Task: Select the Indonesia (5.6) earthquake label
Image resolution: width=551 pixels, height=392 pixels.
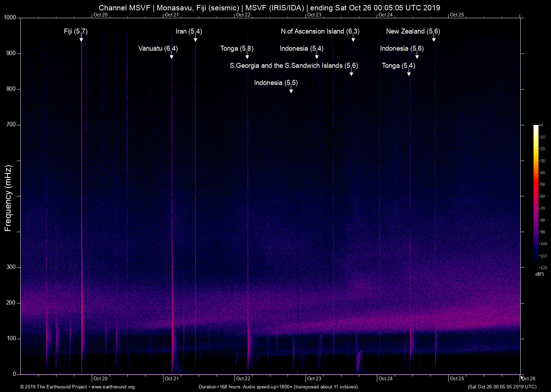Action: (402, 48)
